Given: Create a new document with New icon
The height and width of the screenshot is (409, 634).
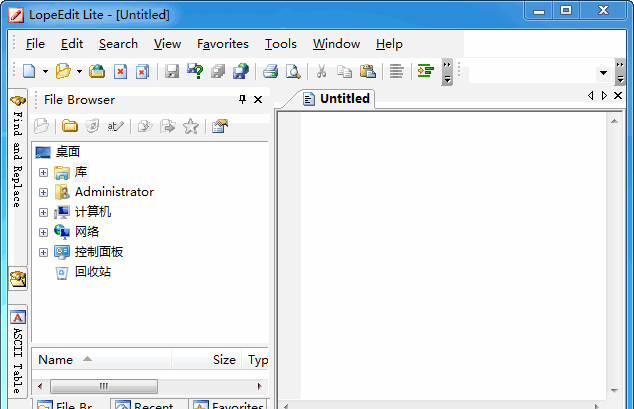Looking at the screenshot, I should 29,72.
